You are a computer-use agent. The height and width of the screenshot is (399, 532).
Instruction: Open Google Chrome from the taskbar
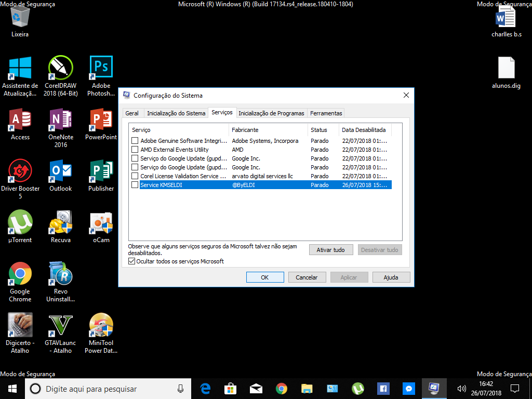click(281, 389)
